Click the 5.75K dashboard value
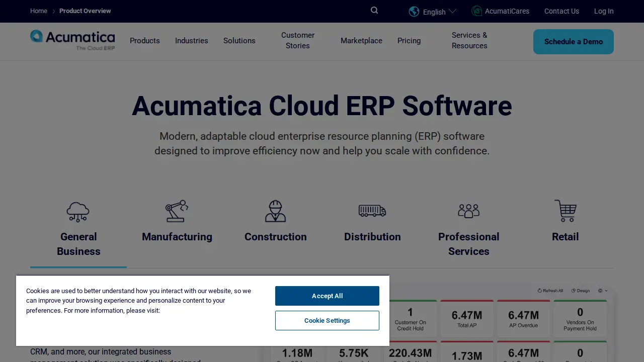Image resolution: width=644 pixels, height=362 pixels. click(x=354, y=353)
